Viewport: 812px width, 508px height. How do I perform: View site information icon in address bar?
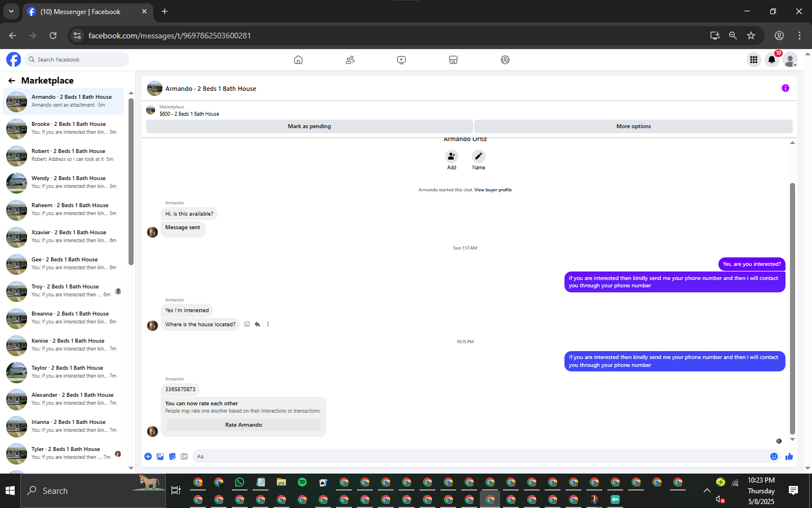coord(78,36)
